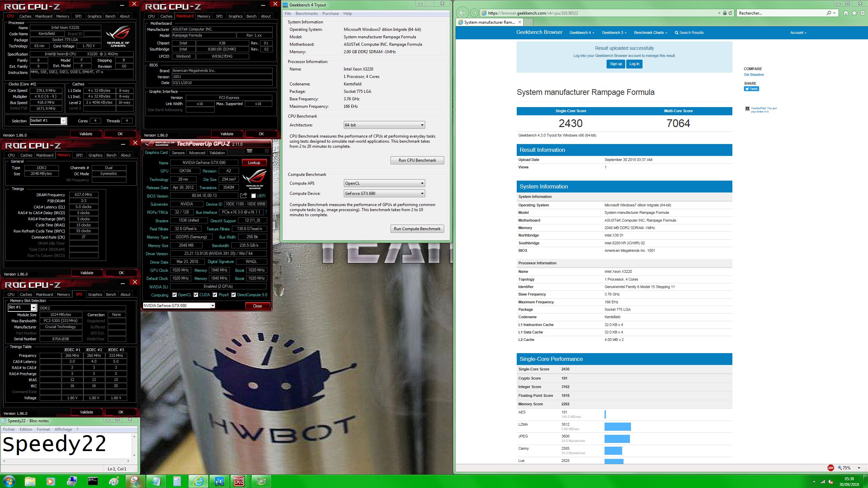Click the Log in button on Geekbench Browser
The width and height of the screenshot is (868, 488).
coord(634,64)
